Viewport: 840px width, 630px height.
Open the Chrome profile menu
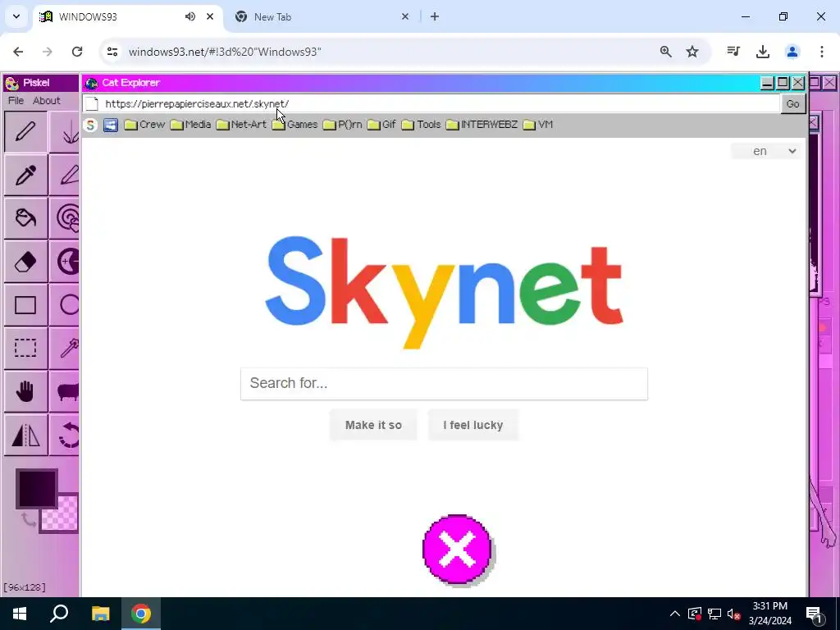click(x=792, y=52)
